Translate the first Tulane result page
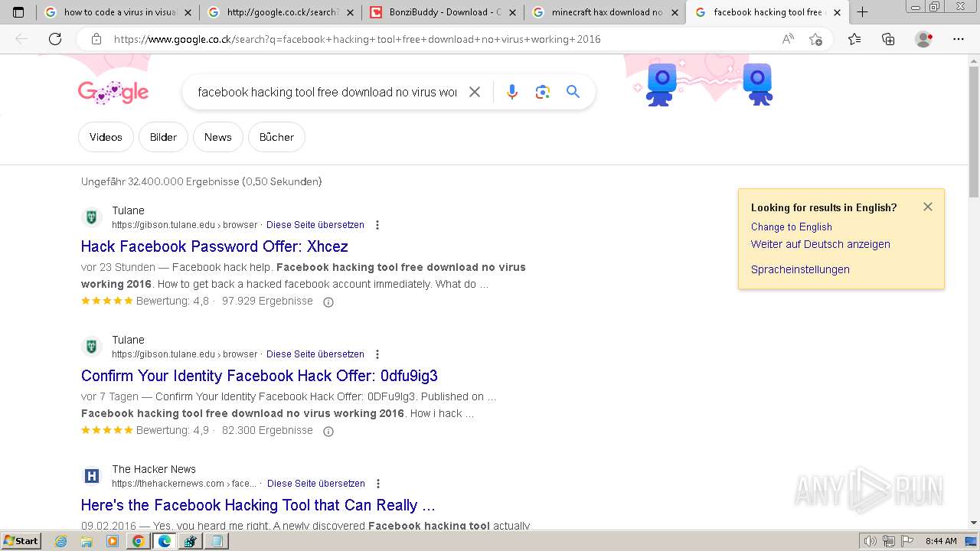This screenshot has width=980, height=551. pyautogui.click(x=315, y=225)
